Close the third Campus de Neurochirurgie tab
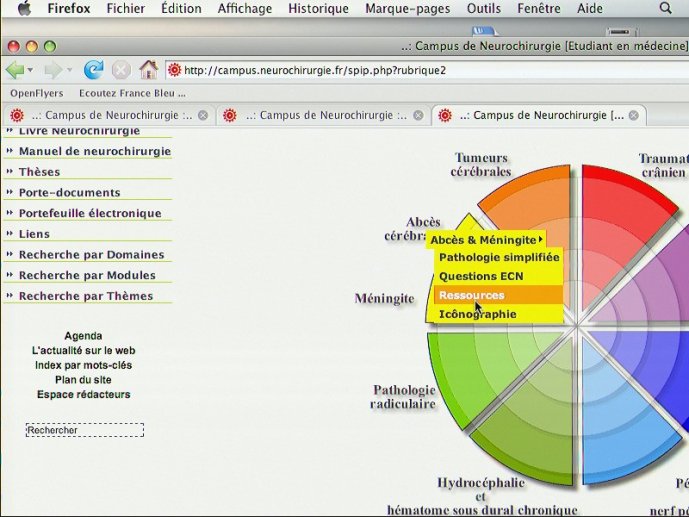The width and height of the screenshot is (689, 517). (634, 116)
